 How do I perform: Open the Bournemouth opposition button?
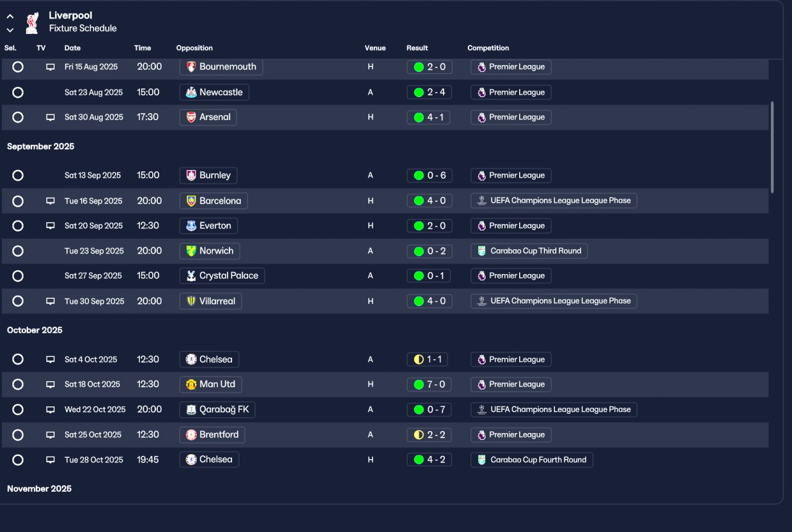pyautogui.click(x=221, y=67)
